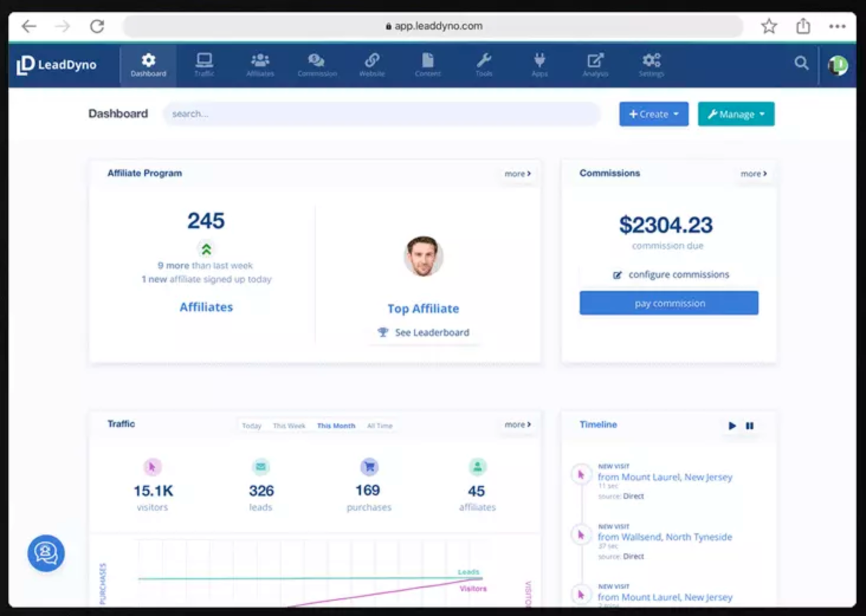Screen dimensions: 866x616
Task: Click the purchases cart icon
Action: tap(369, 467)
